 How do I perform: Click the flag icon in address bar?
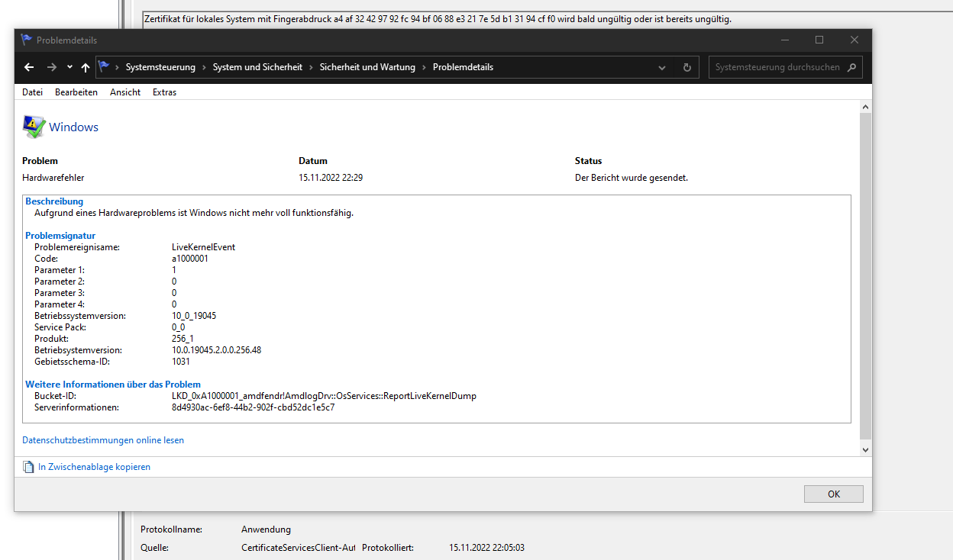pos(105,67)
